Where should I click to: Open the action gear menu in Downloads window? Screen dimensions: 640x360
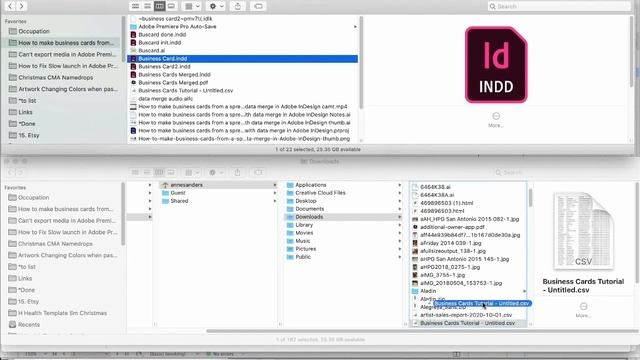pyautogui.click(x=215, y=172)
